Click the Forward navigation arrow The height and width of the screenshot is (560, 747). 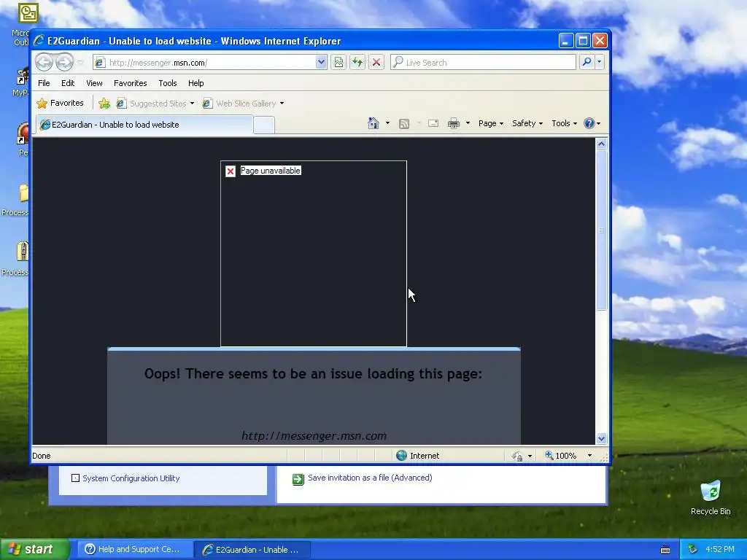[64, 62]
